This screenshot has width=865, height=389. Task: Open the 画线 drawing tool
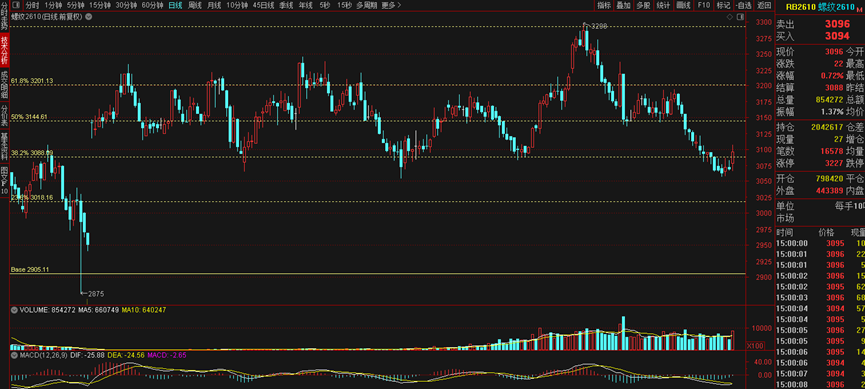point(684,5)
